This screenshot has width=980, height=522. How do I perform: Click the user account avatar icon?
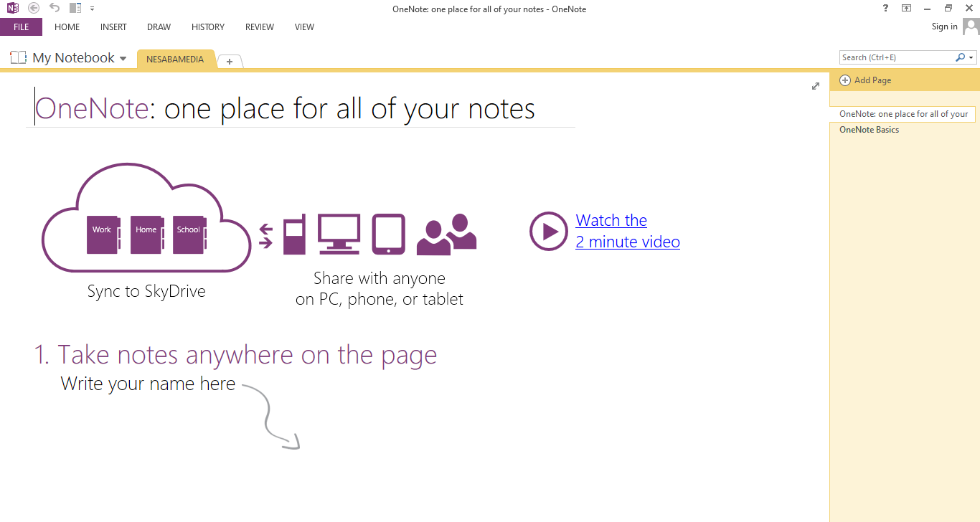971,27
